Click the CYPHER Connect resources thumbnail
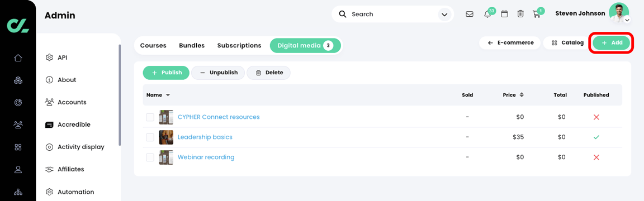The width and height of the screenshot is (644, 201). tap(166, 117)
